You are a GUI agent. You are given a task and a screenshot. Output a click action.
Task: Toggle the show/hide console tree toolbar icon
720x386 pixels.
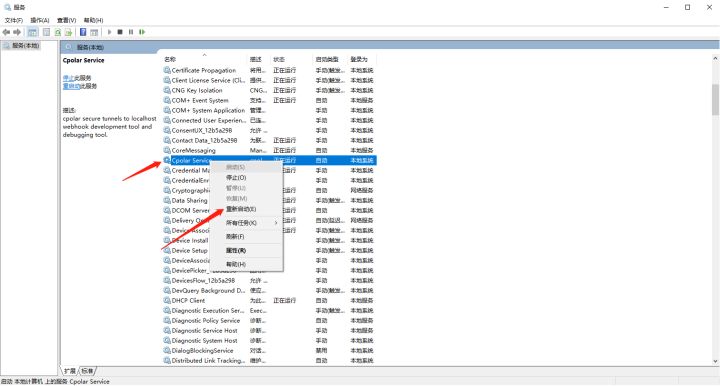33,32
